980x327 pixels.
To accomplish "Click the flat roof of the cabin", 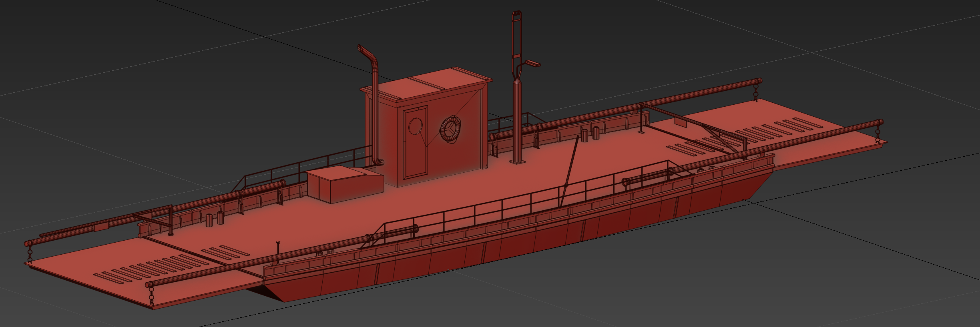I will pyautogui.click(x=427, y=83).
